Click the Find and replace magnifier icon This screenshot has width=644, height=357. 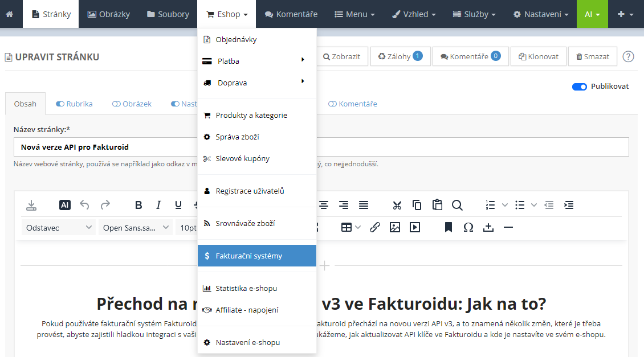(457, 205)
